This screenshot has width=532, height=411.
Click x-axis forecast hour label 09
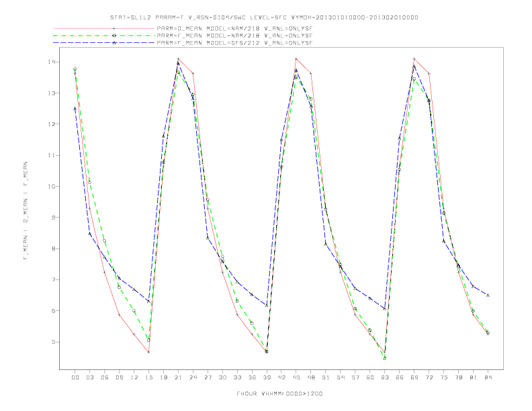[120, 377]
